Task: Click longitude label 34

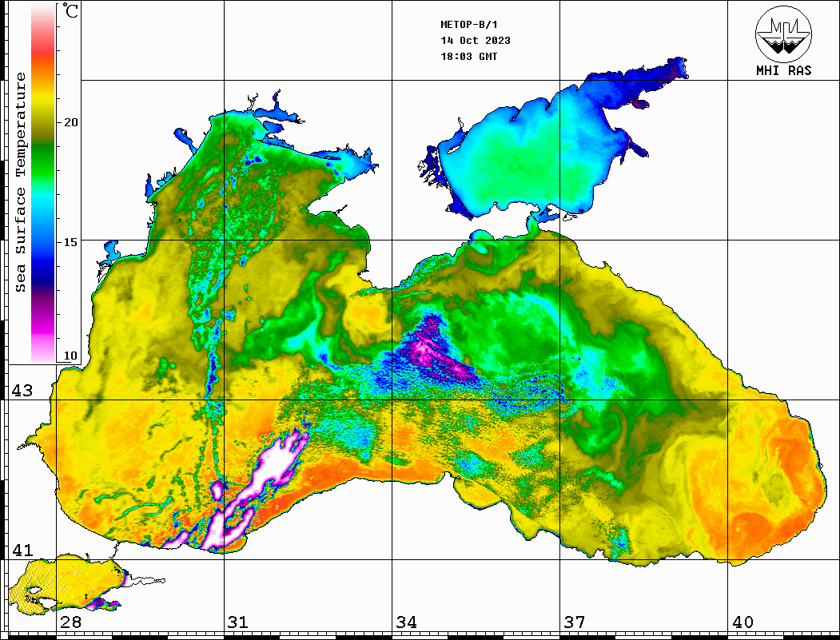Action: tap(407, 622)
